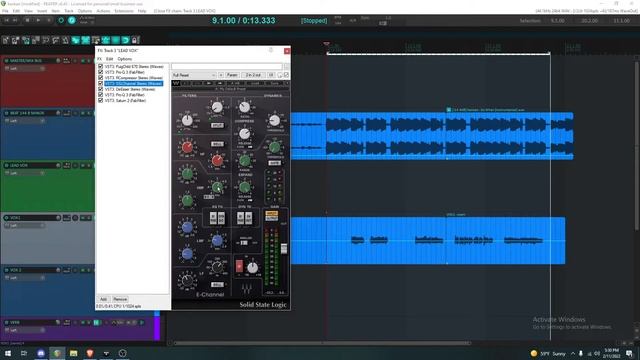Screen dimensions: 640x360
Task: Click the plus button beside the preset dropdown
Action: tap(221, 75)
